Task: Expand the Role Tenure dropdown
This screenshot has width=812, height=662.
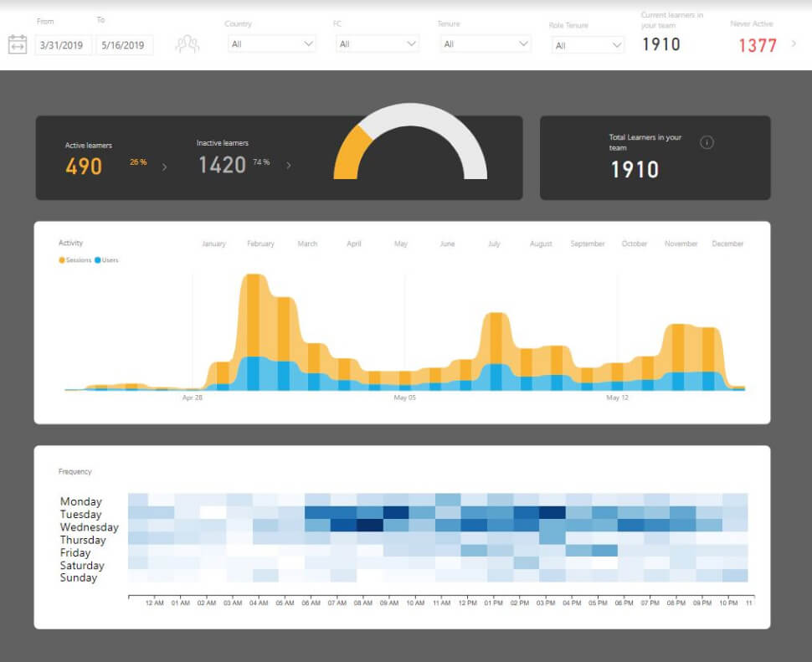Action: (x=588, y=45)
